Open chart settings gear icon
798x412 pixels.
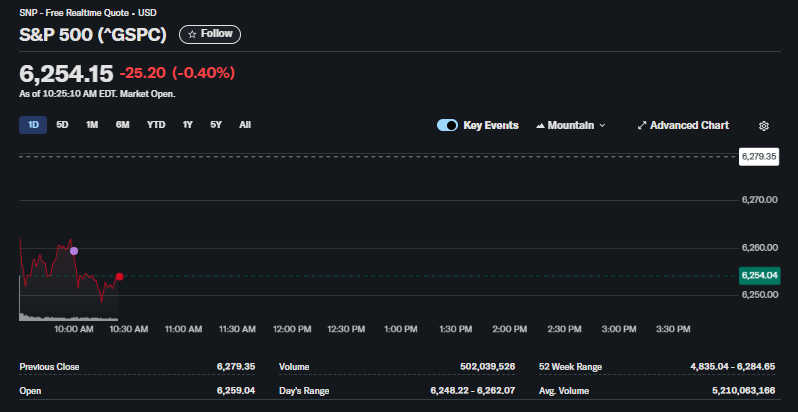763,126
